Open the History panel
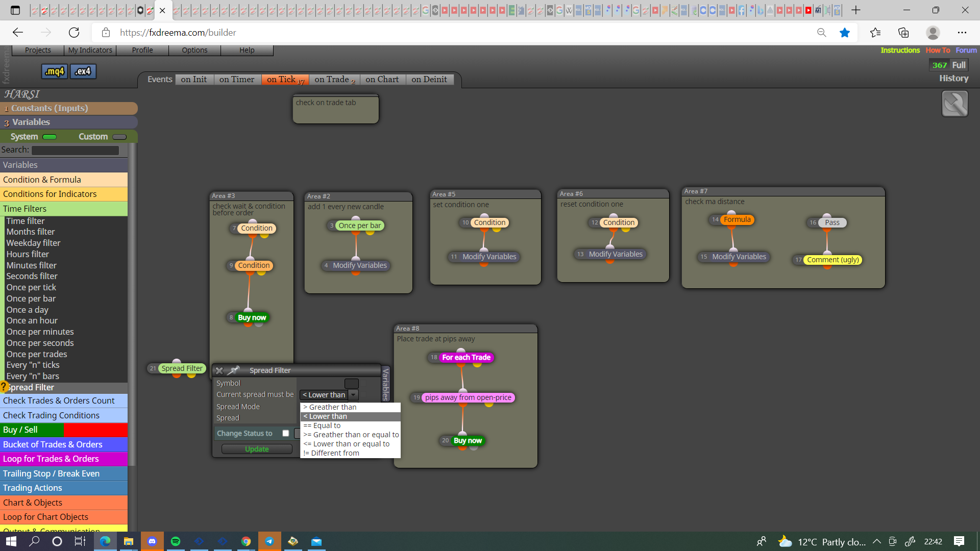 953,78
